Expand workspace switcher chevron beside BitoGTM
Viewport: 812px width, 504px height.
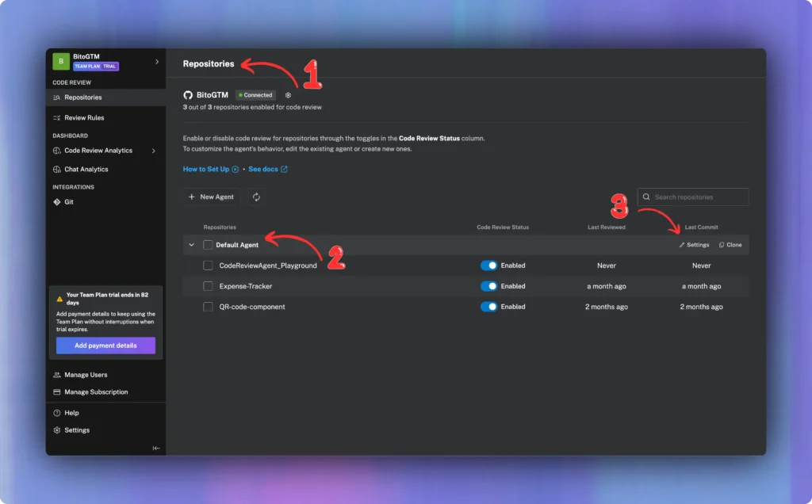[x=157, y=62]
